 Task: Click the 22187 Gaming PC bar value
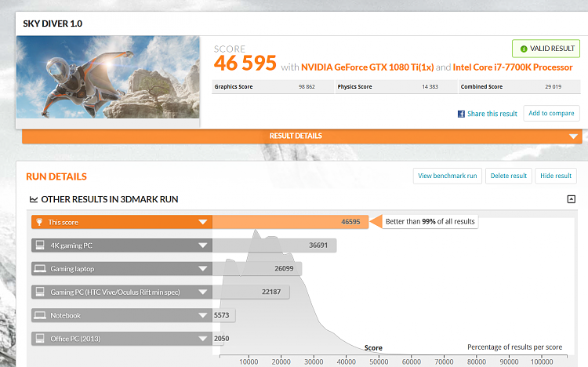tap(271, 292)
